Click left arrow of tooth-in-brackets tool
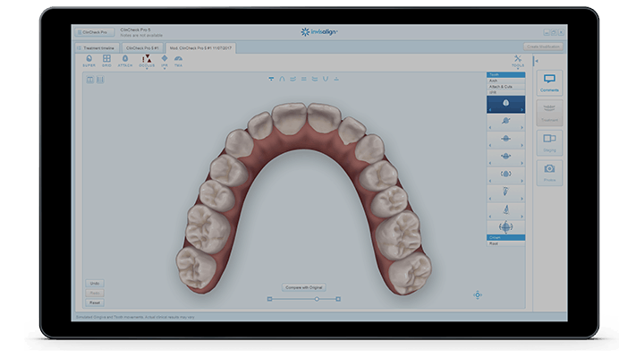This screenshot has height=358, width=644. (x=490, y=181)
